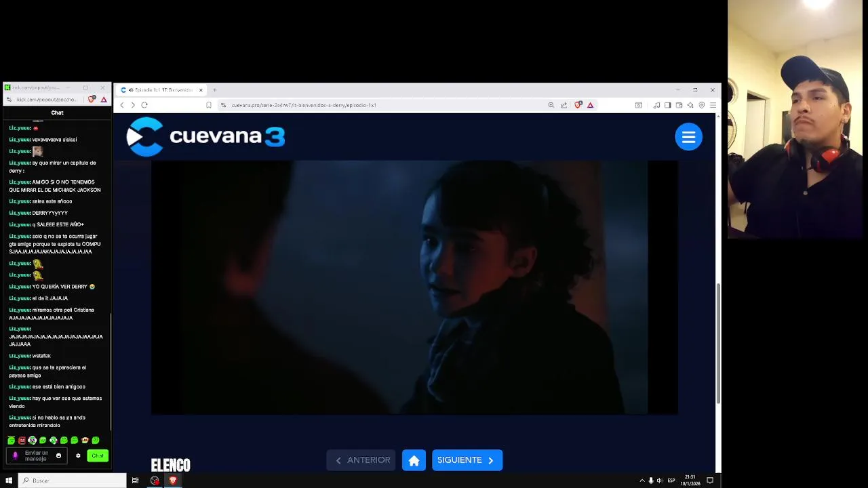Click the Chat header in Kick popout
The width and height of the screenshot is (868, 488).
[57, 113]
